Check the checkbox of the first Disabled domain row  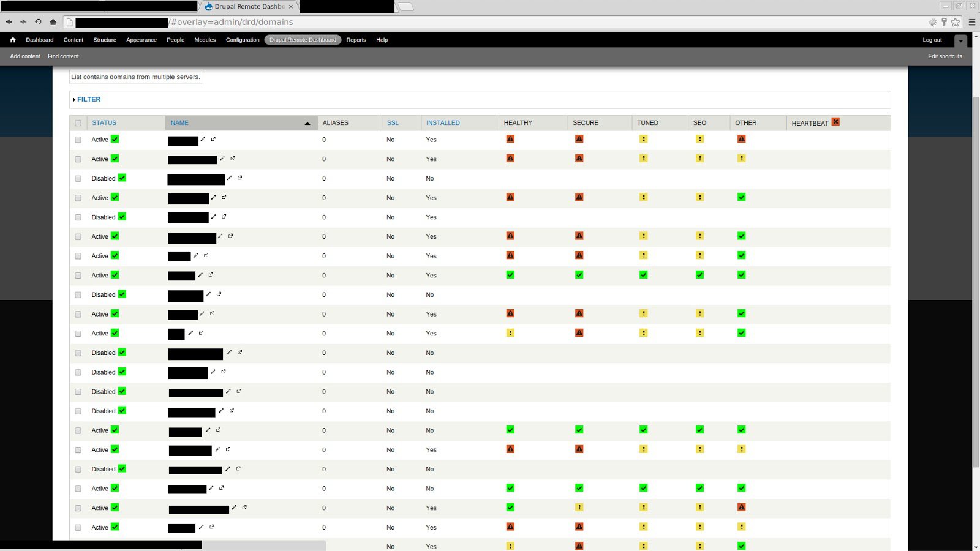[x=78, y=178]
